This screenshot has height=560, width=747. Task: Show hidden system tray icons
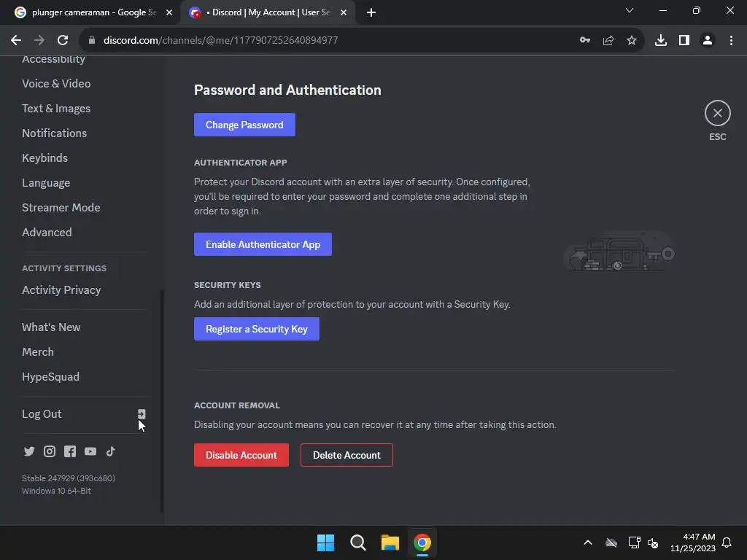click(588, 542)
